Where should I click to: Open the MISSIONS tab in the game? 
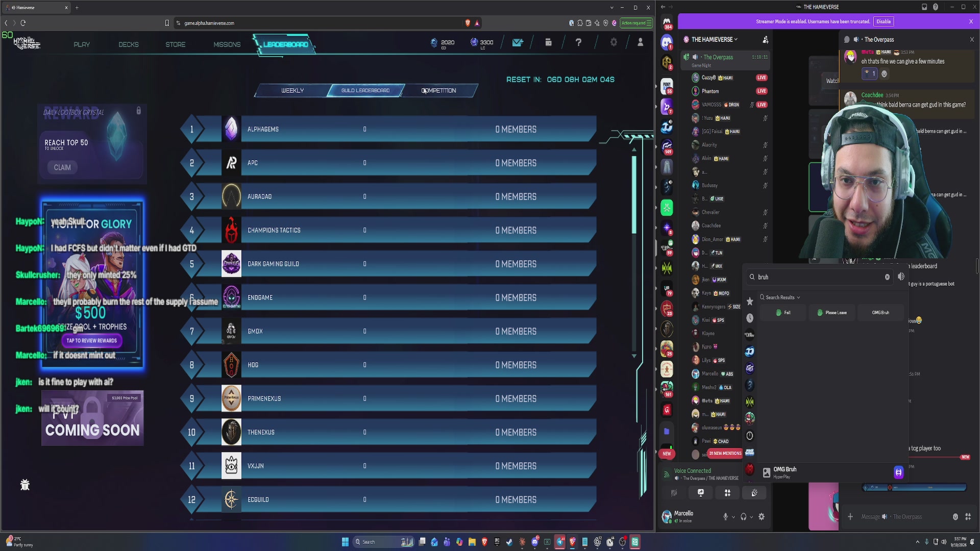(x=227, y=44)
